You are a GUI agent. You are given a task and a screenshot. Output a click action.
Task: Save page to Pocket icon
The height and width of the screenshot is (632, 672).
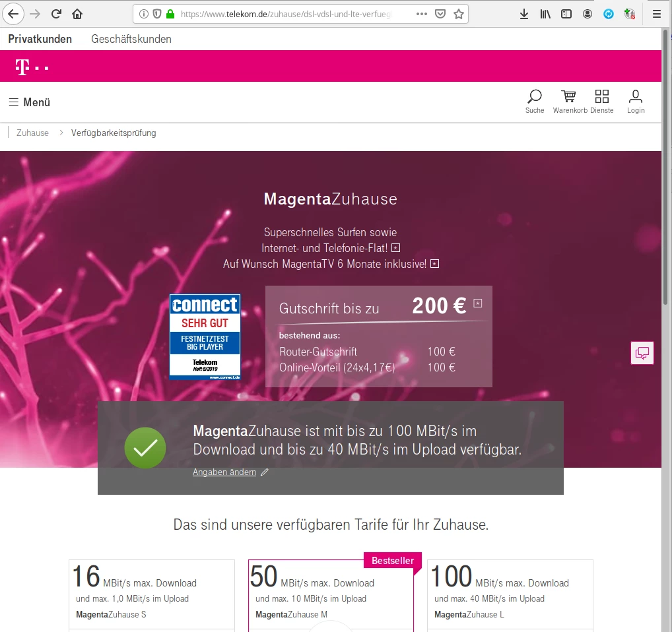point(440,14)
